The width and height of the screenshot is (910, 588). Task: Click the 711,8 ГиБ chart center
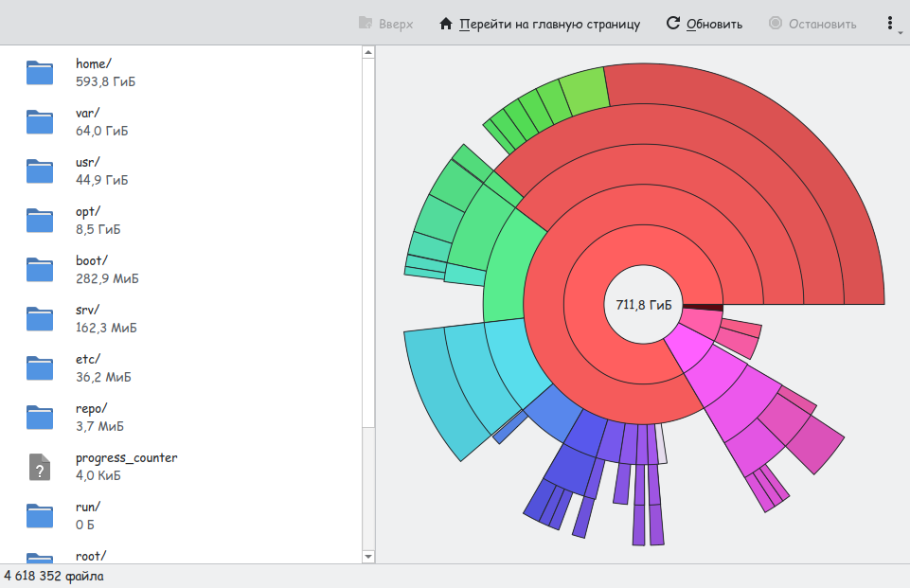point(643,305)
